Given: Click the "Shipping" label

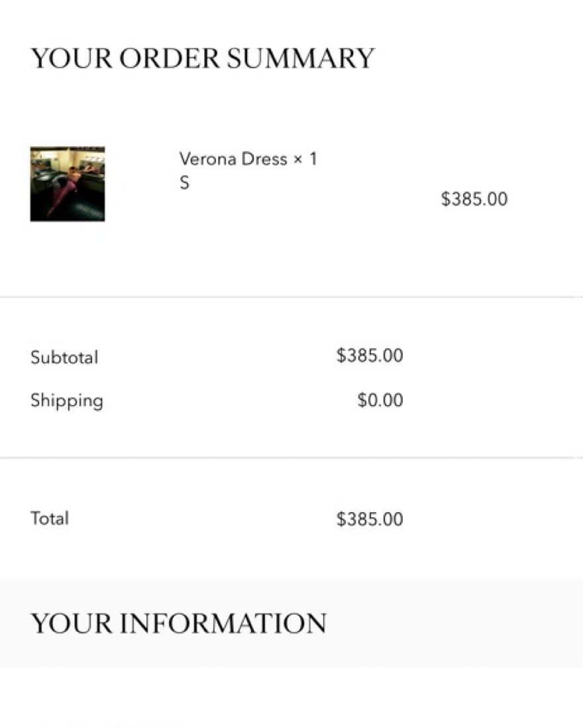Looking at the screenshot, I should (x=67, y=401).
